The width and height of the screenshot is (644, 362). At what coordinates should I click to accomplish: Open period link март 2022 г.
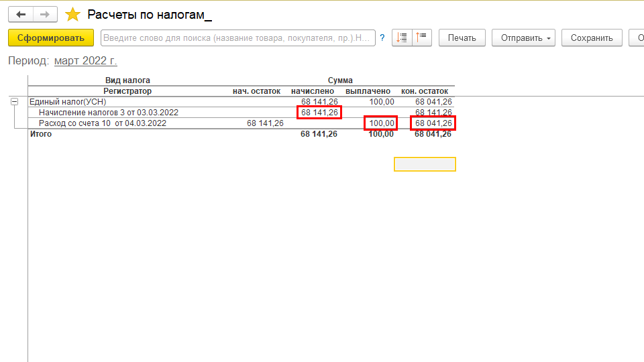point(85,61)
